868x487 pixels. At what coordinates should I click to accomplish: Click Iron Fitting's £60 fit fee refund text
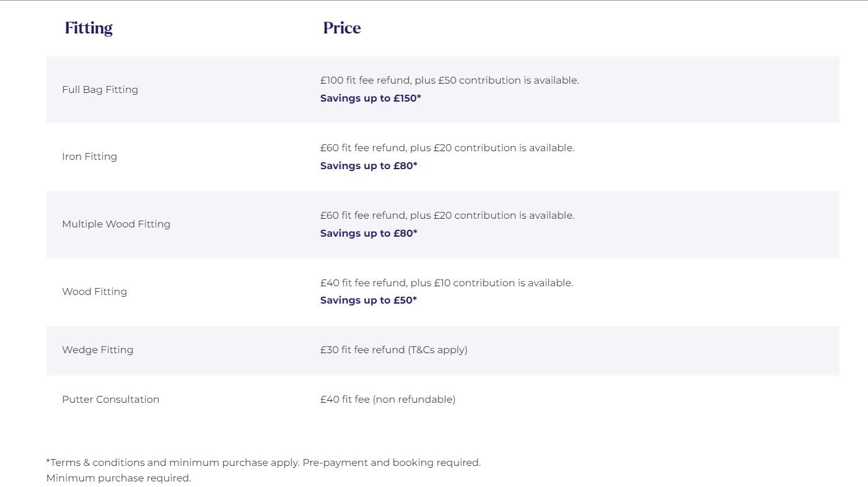coord(447,148)
